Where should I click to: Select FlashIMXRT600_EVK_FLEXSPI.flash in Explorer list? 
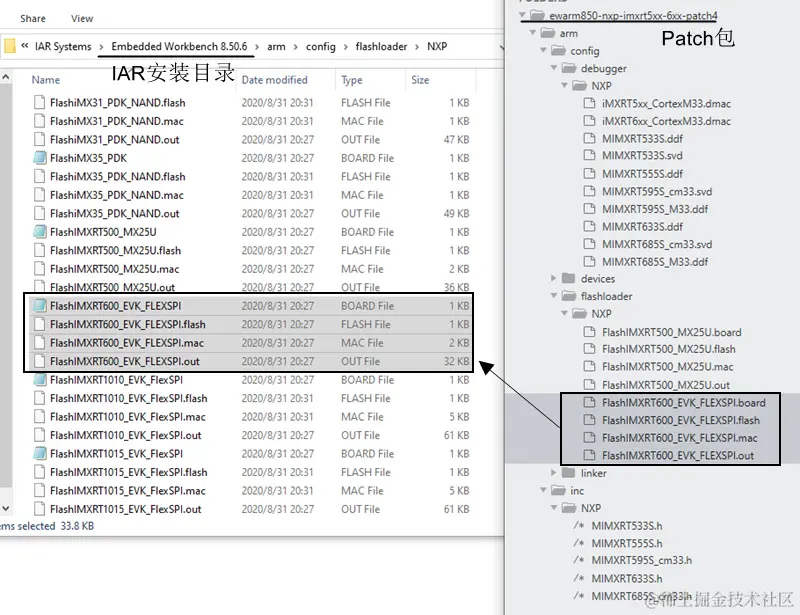(x=128, y=324)
